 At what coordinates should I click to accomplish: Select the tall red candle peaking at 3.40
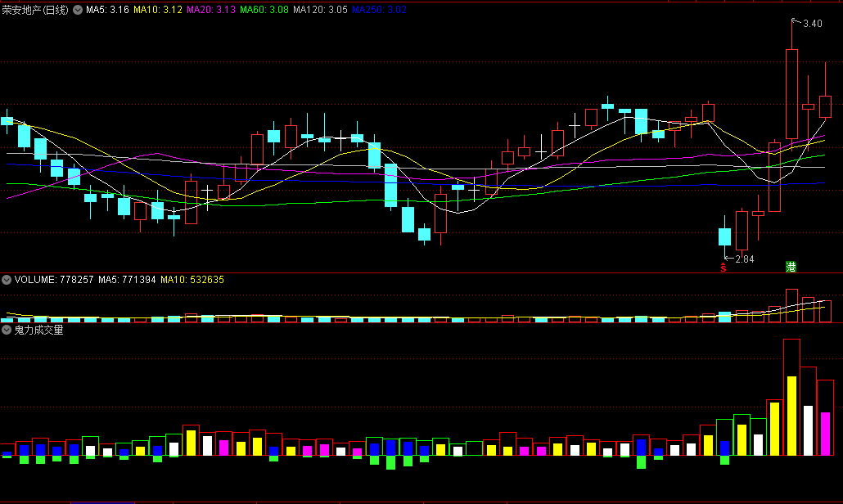click(x=791, y=94)
